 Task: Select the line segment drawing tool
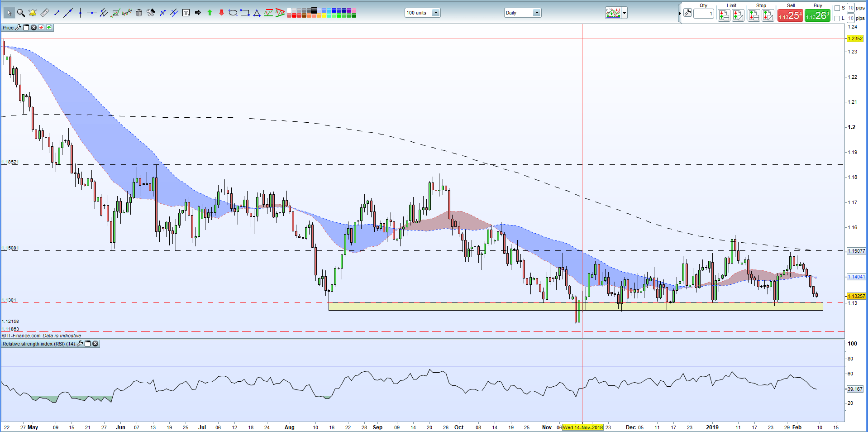click(x=57, y=13)
